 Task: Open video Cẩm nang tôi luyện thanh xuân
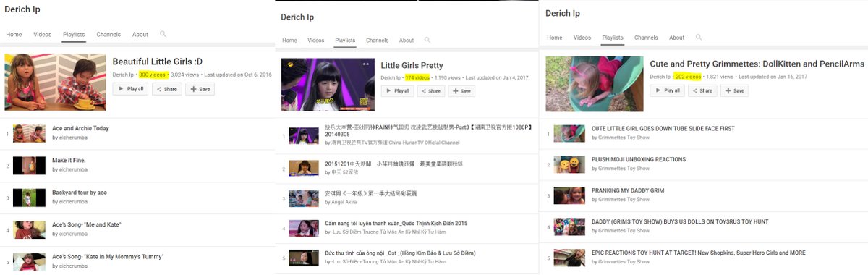[x=396, y=223]
